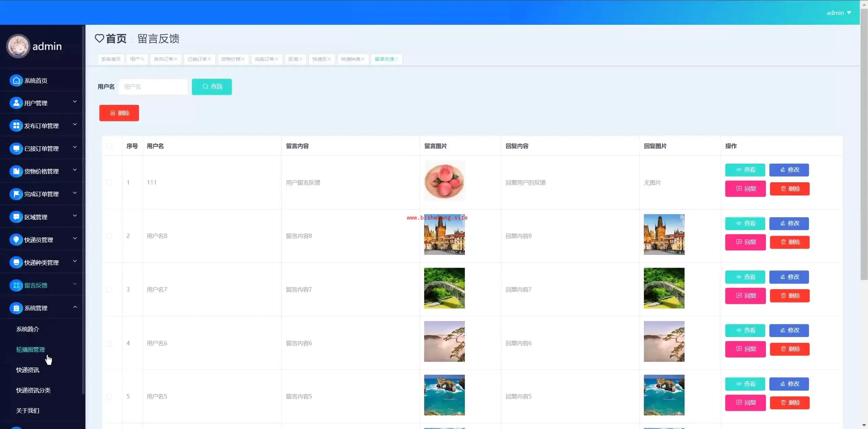
Task: Click the chat bubble icon beside 区域管理
Action: tap(16, 217)
